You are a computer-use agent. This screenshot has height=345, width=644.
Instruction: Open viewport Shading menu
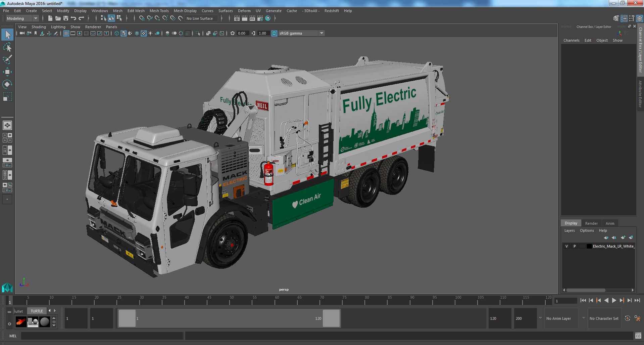pyautogui.click(x=39, y=27)
